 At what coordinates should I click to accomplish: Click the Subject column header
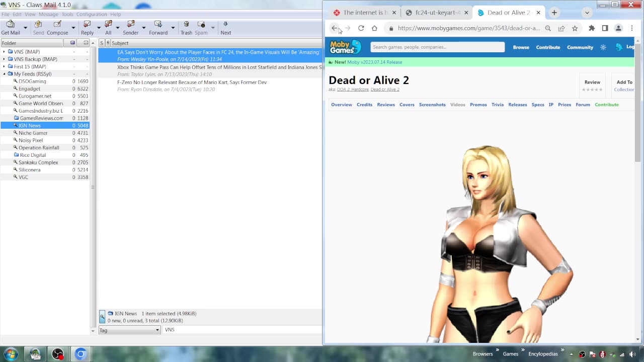click(216, 43)
